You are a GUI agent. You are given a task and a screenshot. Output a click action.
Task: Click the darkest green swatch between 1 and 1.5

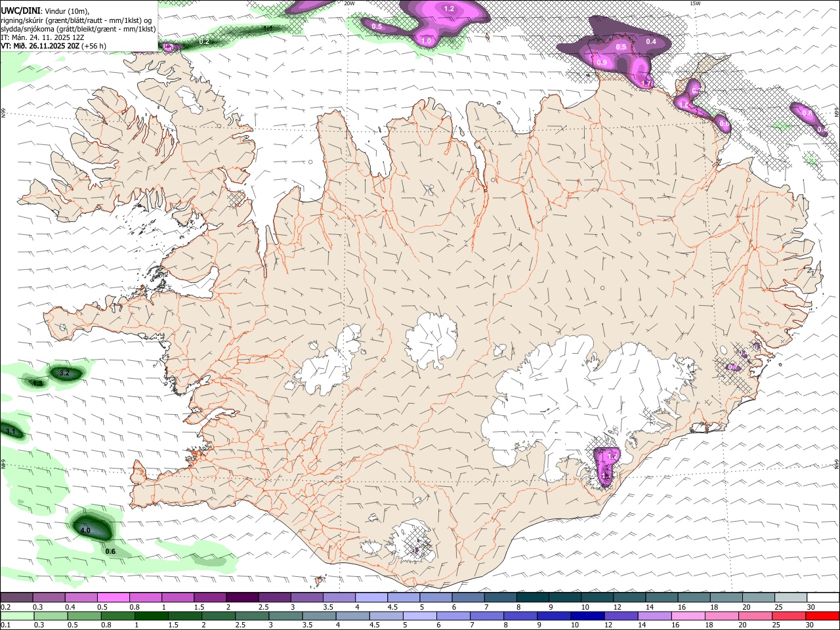coord(151,616)
